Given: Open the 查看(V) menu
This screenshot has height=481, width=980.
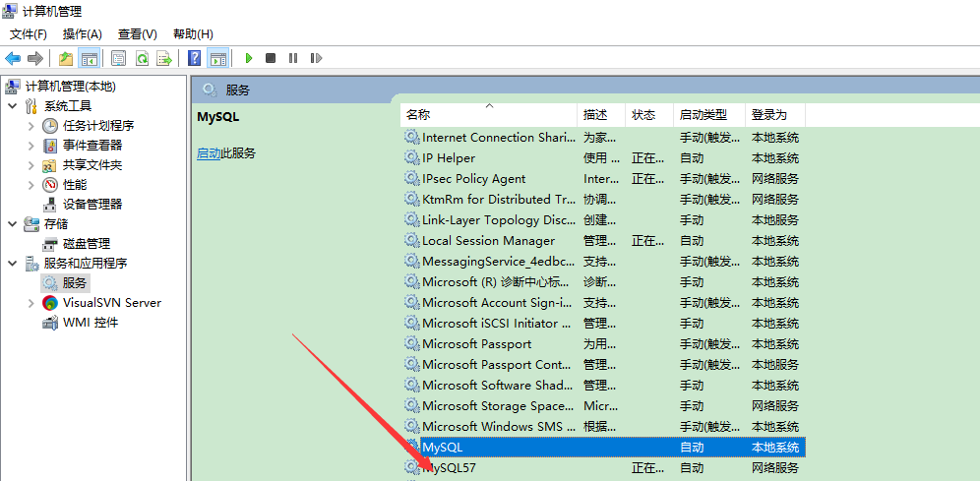Looking at the screenshot, I should click(x=138, y=33).
